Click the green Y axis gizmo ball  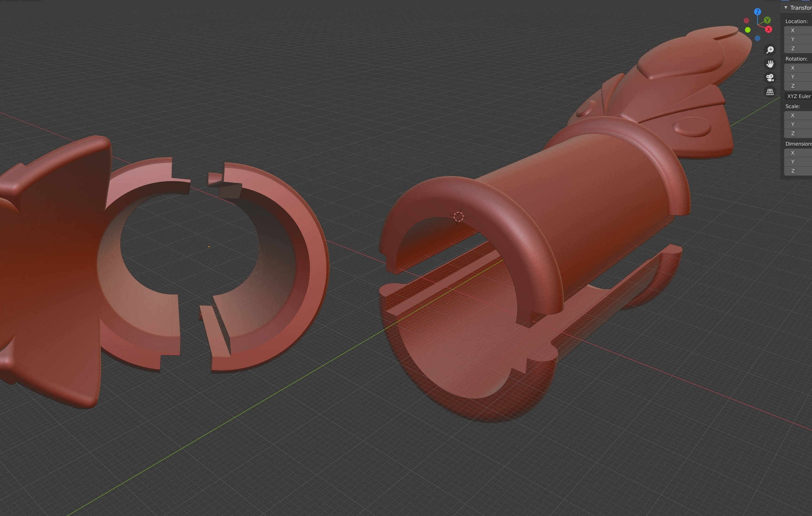(x=768, y=20)
